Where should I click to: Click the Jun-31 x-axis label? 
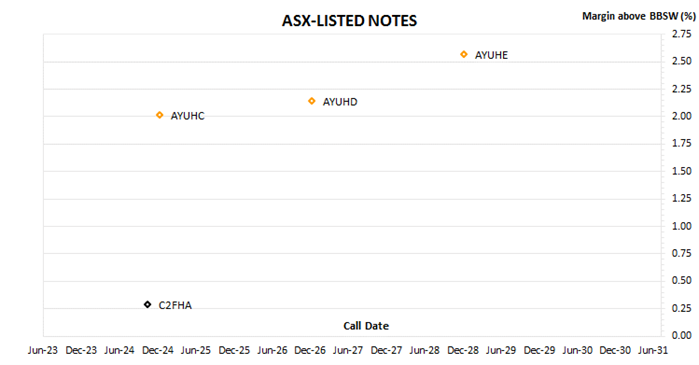tap(653, 350)
